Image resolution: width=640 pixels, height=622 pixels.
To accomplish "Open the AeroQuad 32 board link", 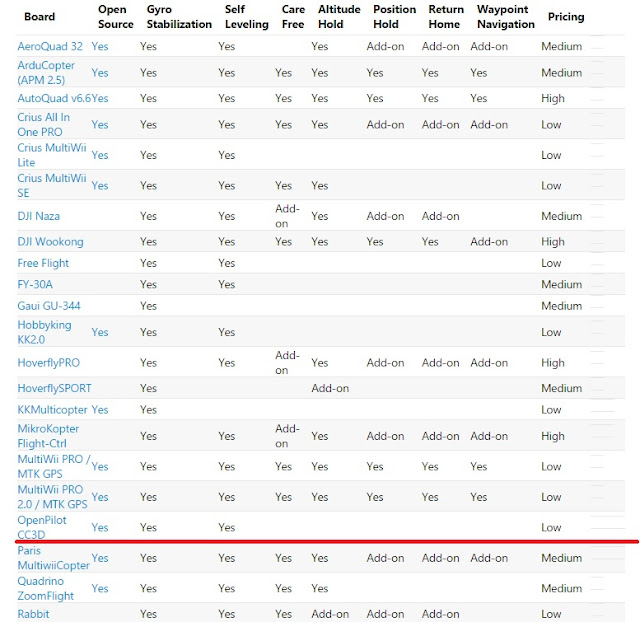I will pyautogui.click(x=50, y=46).
